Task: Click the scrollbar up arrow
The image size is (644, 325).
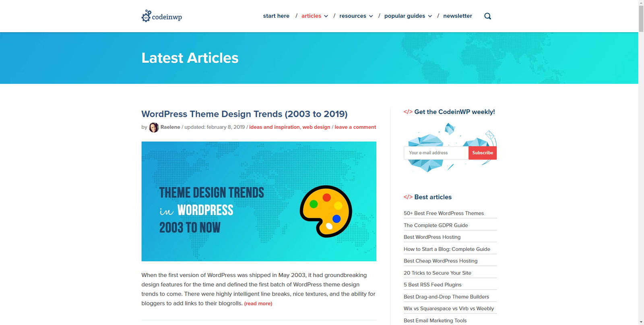Action: 641,2
